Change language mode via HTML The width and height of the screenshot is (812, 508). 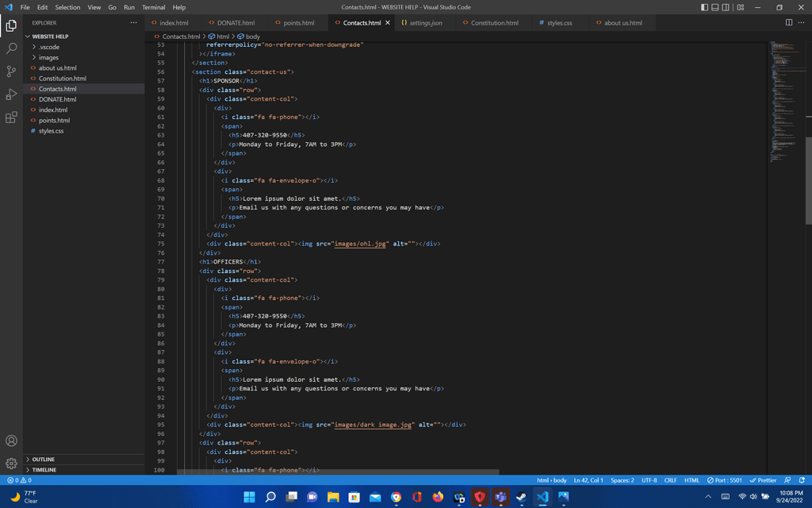(691, 480)
